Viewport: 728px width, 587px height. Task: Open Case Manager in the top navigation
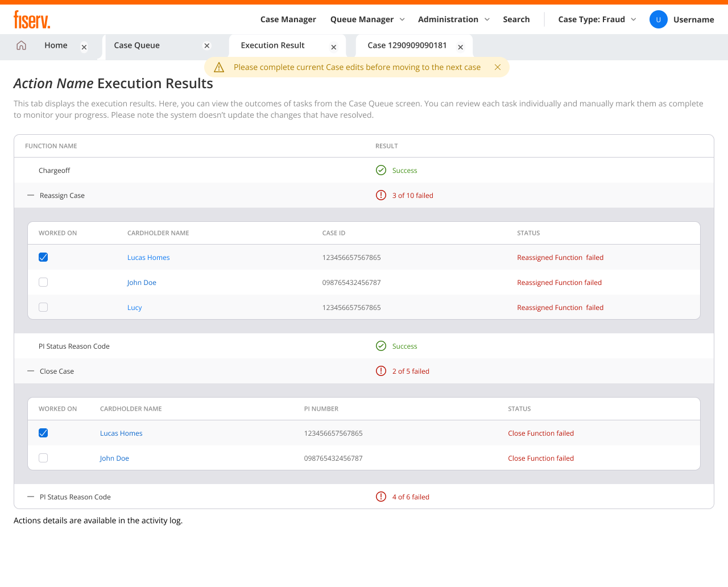pyautogui.click(x=288, y=19)
